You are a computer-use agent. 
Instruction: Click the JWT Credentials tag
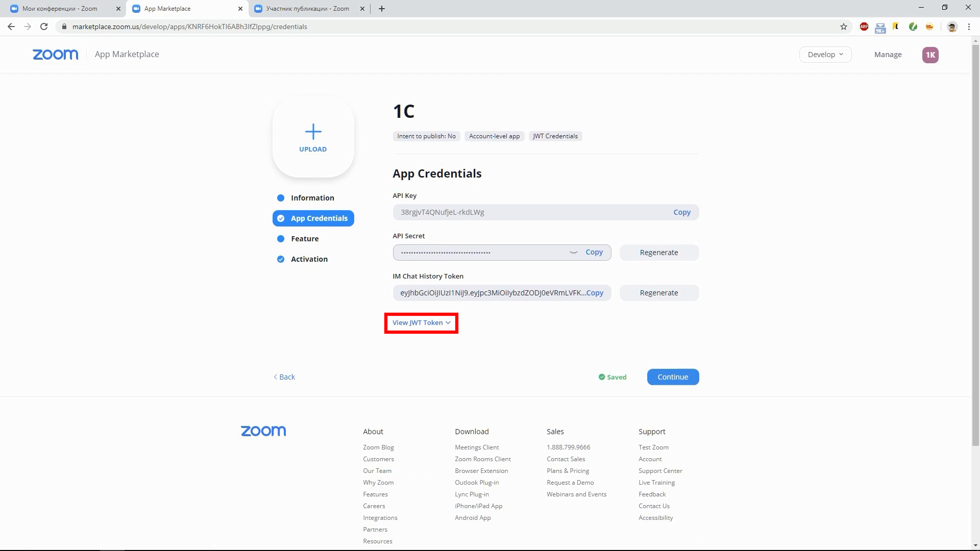point(555,136)
